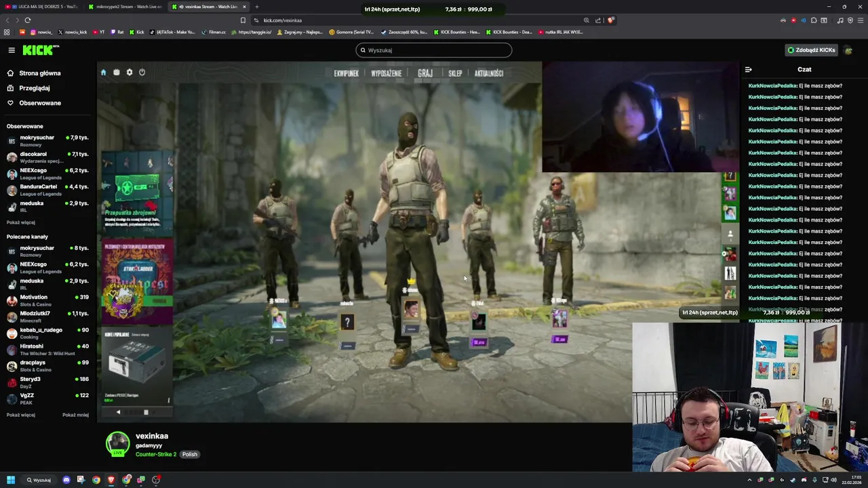Open Mlodziutki7 recommended channel
868x488 pixels.
point(47,317)
